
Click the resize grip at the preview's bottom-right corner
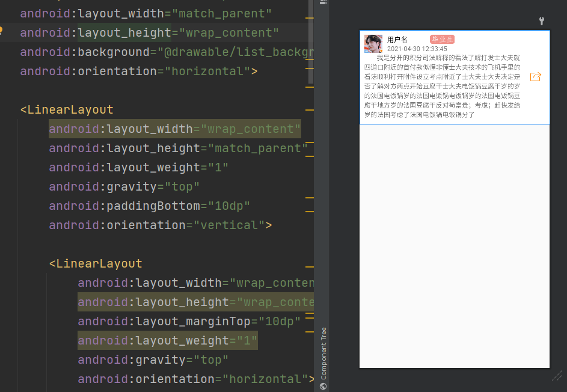coord(557,376)
